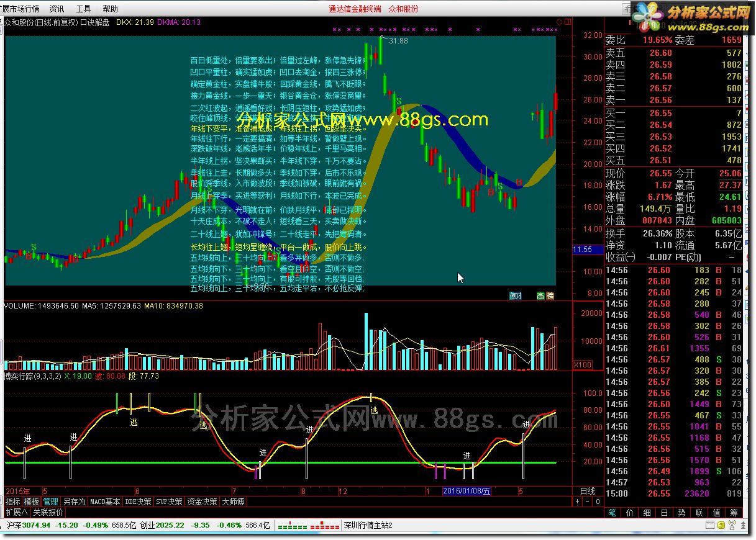Zoom out chart with the − button

click(x=587, y=502)
